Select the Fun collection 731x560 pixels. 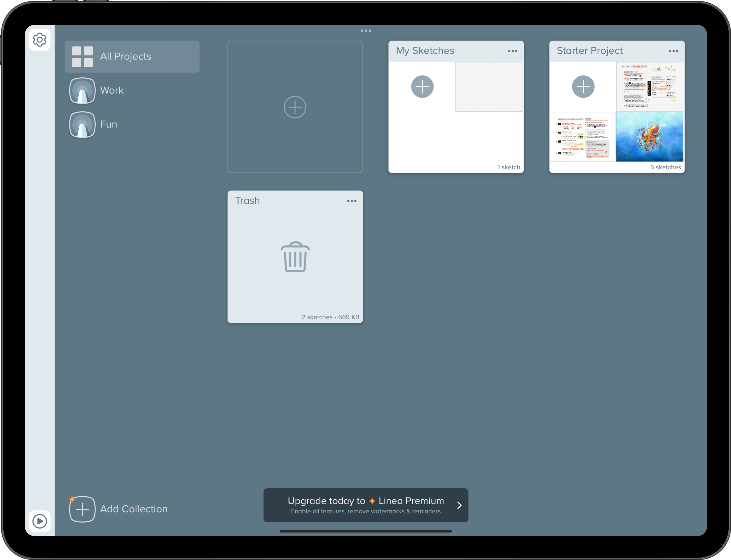tap(108, 124)
